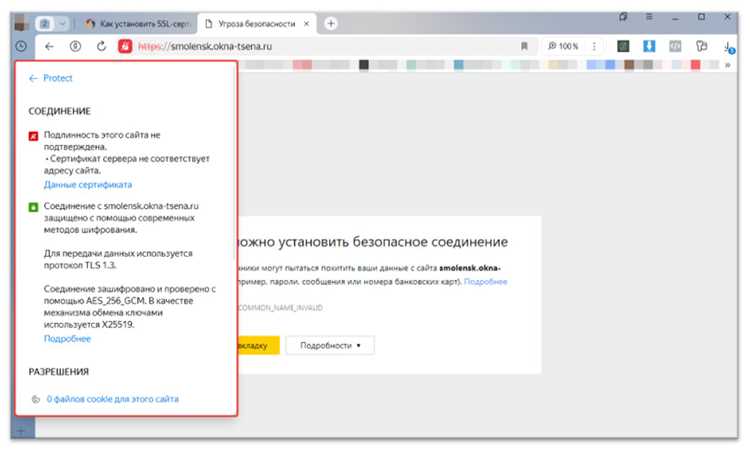
Task: Open Подробнее link below the encryption details
Action: [x=67, y=339]
